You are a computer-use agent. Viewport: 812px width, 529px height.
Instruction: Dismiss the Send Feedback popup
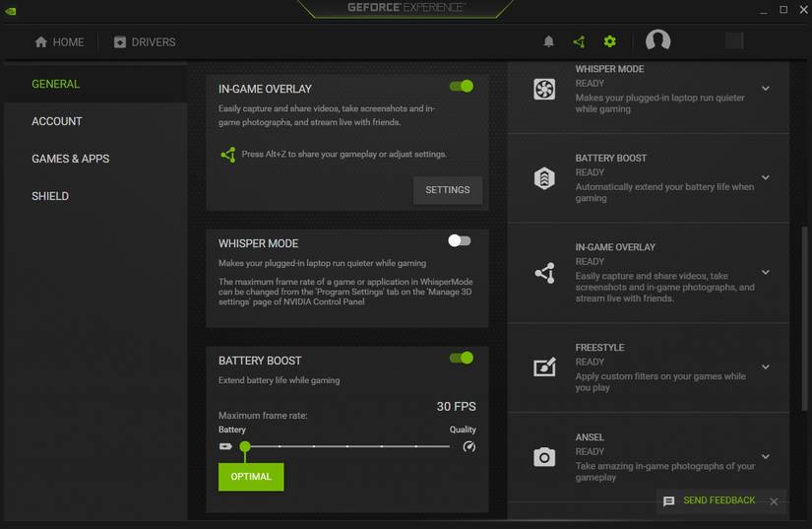774,501
